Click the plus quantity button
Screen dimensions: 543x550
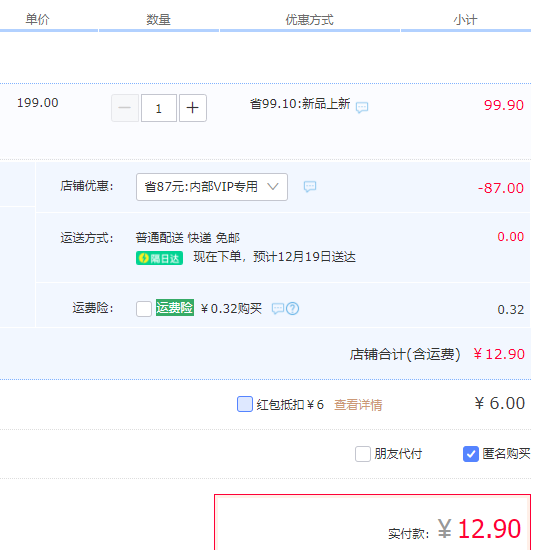(193, 108)
